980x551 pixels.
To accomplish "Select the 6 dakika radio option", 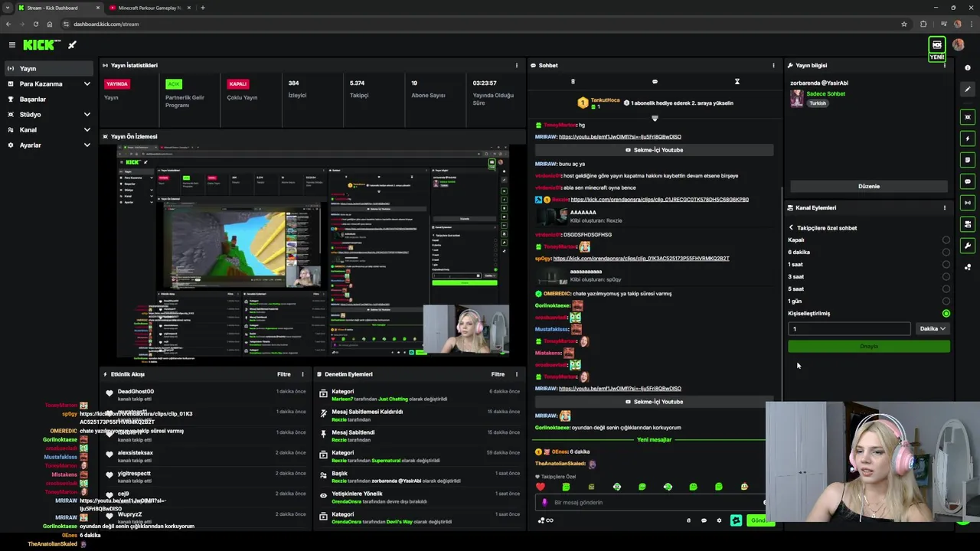I will (946, 252).
